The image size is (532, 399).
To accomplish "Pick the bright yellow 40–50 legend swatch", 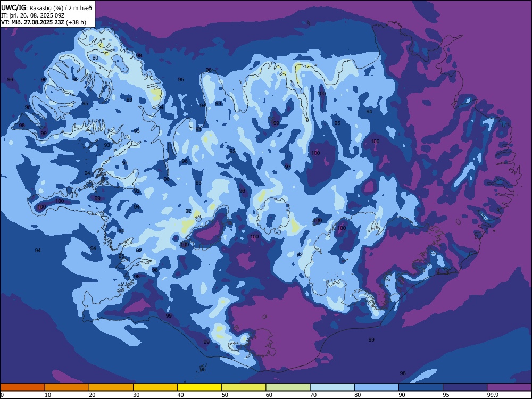I will 199,387.
